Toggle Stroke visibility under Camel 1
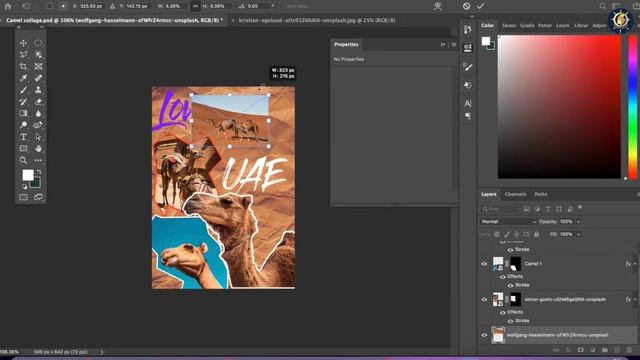The height and width of the screenshot is (360, 640). (x=510, y=285)
